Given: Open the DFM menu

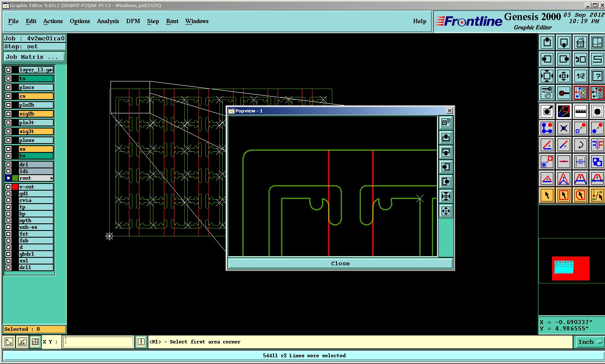Looking at the screenshot, I should (133, 21).
